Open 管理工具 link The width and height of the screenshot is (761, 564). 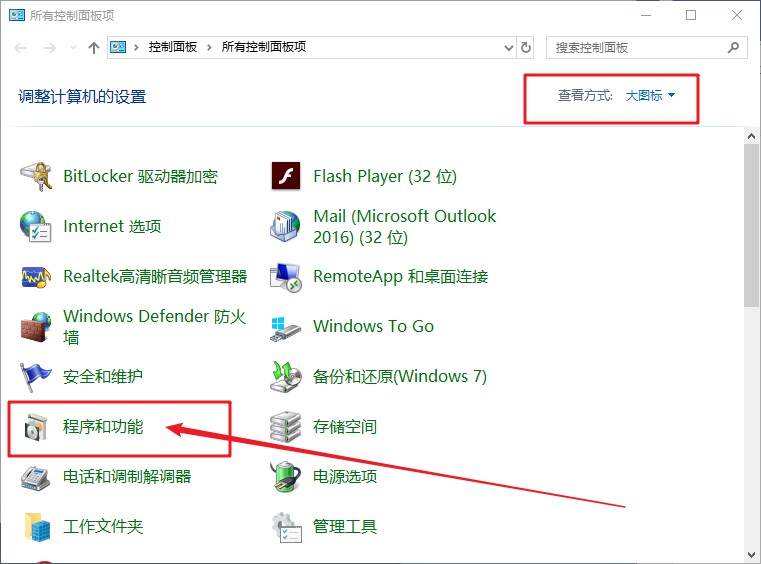click(345, 527)
